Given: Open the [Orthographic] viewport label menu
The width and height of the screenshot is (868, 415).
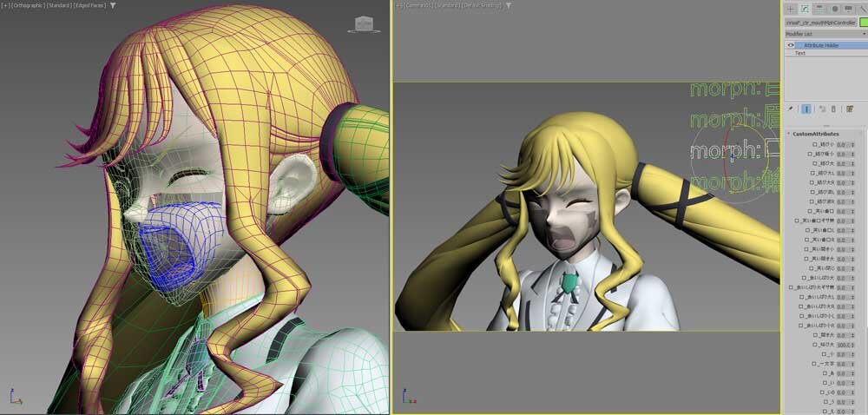Looking at the screenshot, I should pyautogui.click(x=29, y=5).
